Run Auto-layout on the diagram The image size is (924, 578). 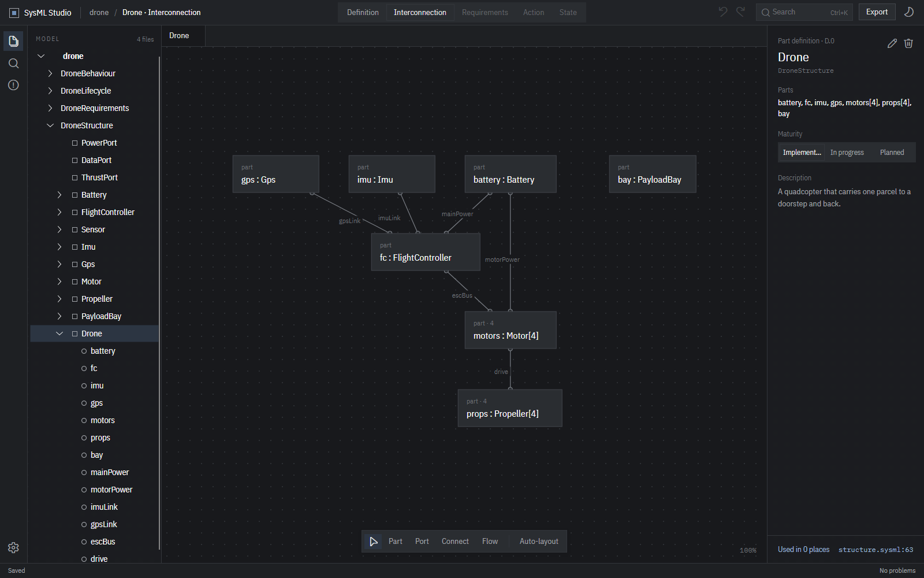click(539, 542)
